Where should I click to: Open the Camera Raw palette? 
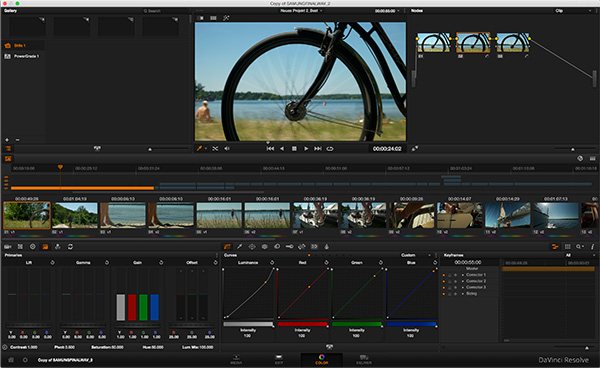pyautogui.click(x=8, y=247)
